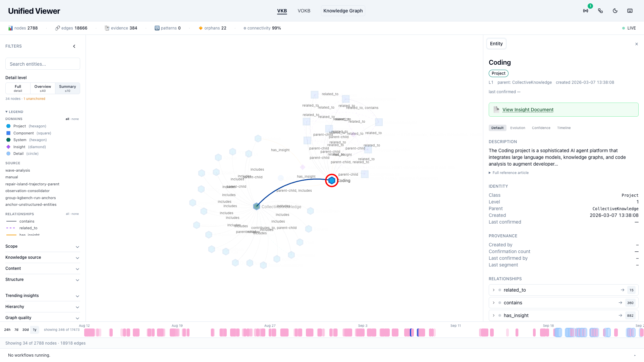The width and height of the screenshot is (644, 362).
Task: Switch to Timeline tab
Action: (x=564, y=128)
